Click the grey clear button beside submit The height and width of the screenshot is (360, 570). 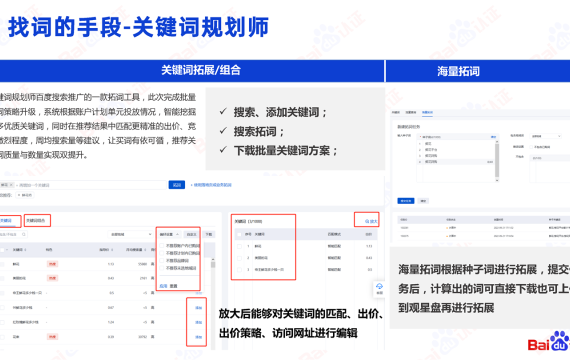pyautogui.click(x=424, y=201)
